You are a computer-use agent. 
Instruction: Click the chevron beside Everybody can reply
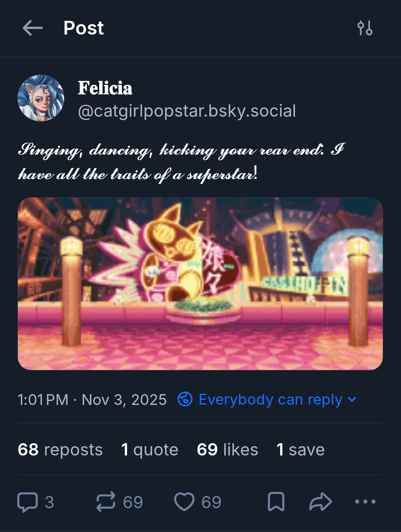pos(352,400)
